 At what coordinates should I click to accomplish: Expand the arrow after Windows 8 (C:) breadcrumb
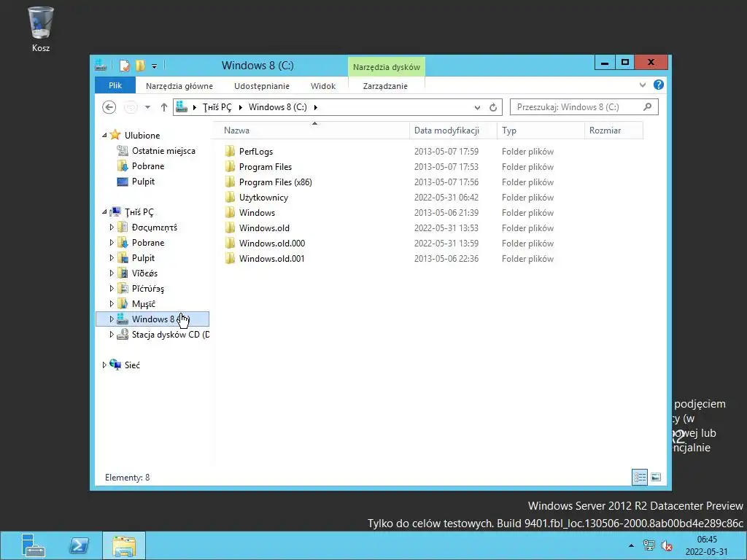coord(315,107)
